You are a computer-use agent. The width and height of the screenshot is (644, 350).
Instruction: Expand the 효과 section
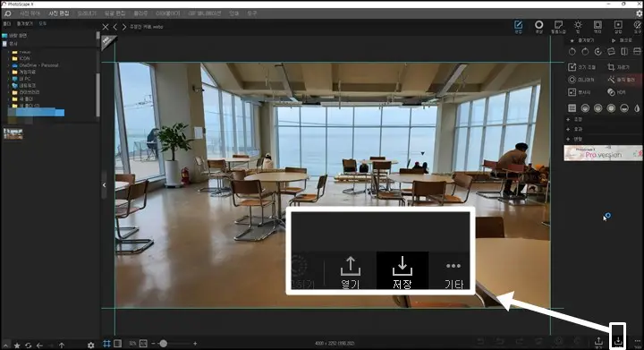pos(574,129)
